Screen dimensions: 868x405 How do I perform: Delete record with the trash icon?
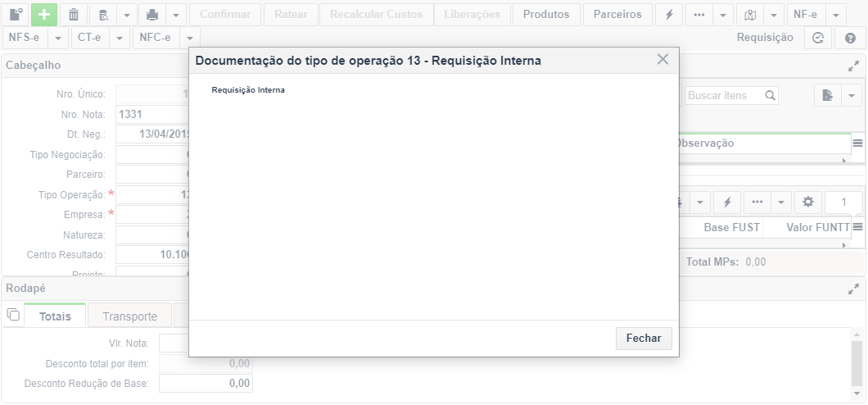click(74, 15)
